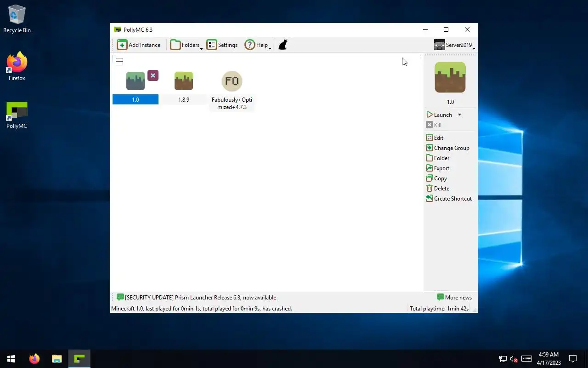
Task: Open the Folders dropdown menu
Action: point(186,45)
